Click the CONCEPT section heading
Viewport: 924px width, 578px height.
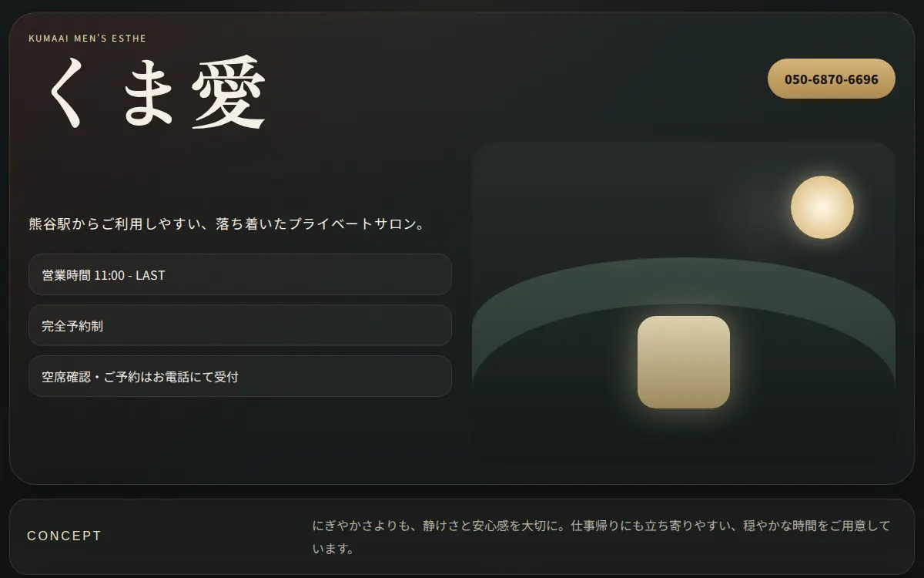tap(64, 536)
